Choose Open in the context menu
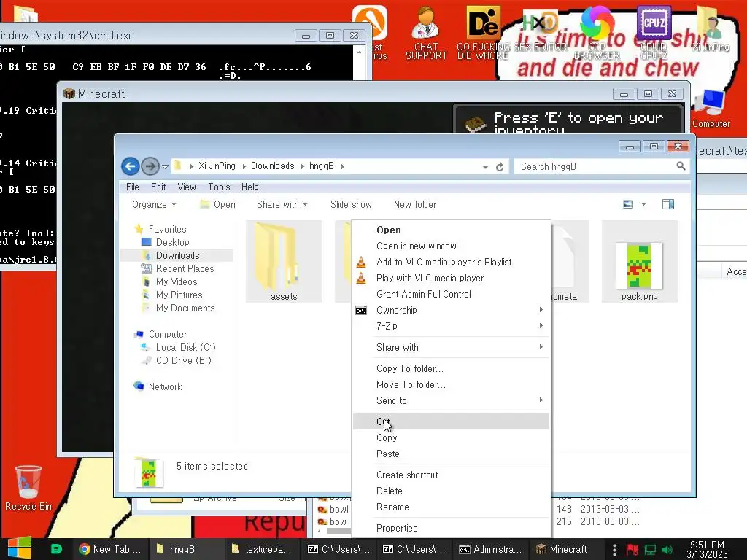This screenshot has width=747, height=560. coord(451,230)
